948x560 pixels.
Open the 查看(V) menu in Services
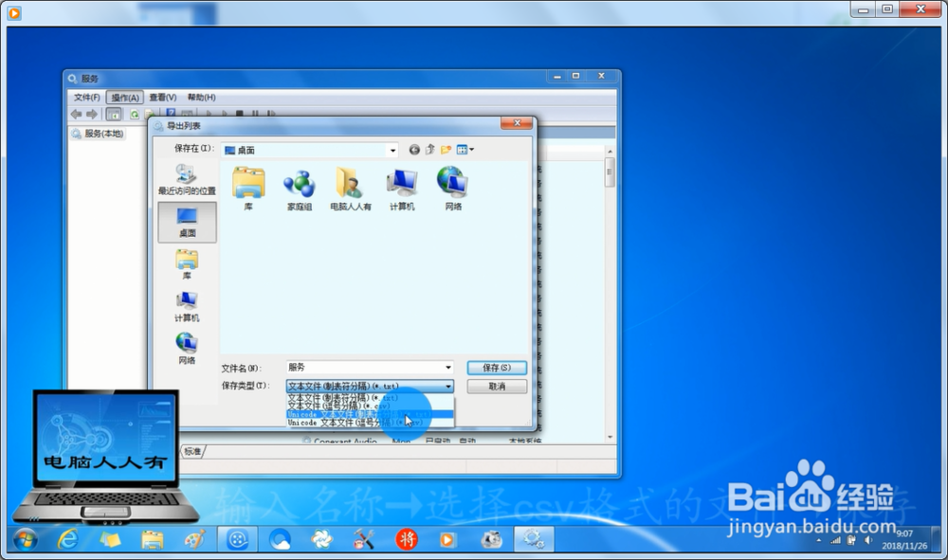coord(163,98)
